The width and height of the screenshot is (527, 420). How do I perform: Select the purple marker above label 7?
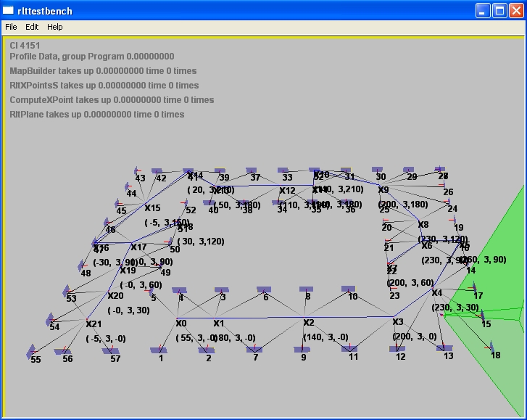[x=254, y=349]
